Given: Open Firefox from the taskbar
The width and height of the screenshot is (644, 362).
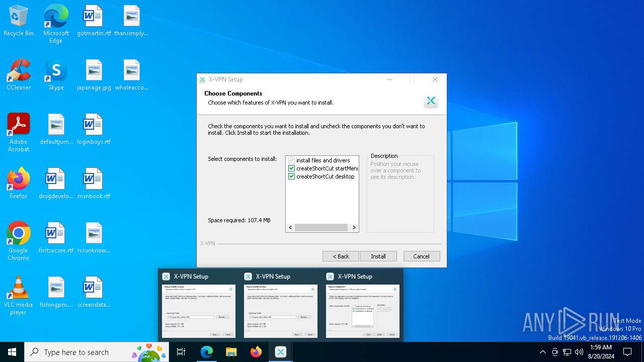Looking at the screenshot, I should [256, 352].
